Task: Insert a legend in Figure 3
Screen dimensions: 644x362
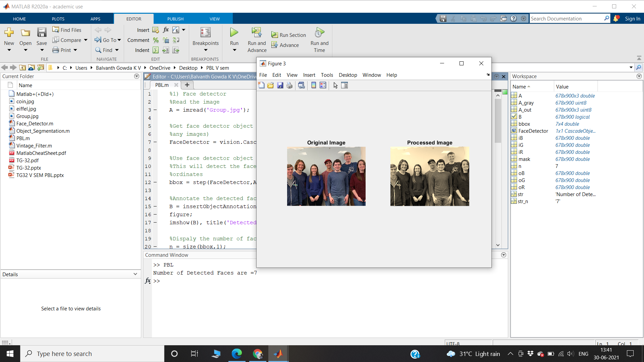Action: click(x=323, y=85)
